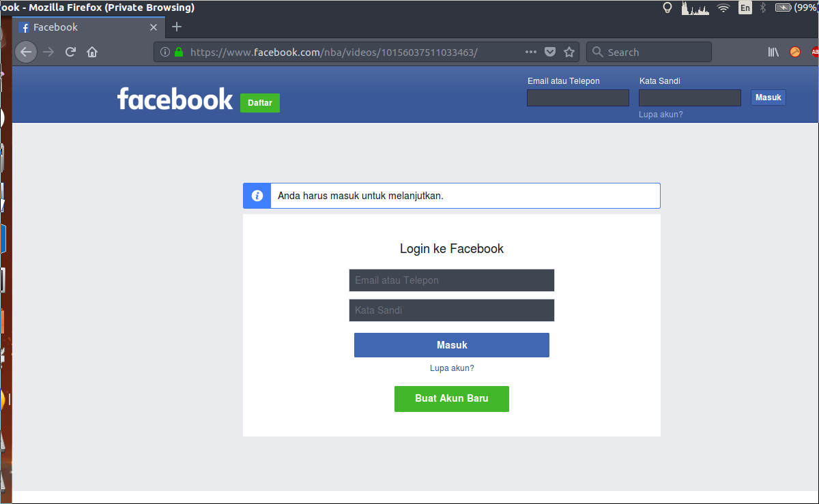The image size is (819, 504).
Task: Select the Facebook browser tab
Action: point(89,27)
